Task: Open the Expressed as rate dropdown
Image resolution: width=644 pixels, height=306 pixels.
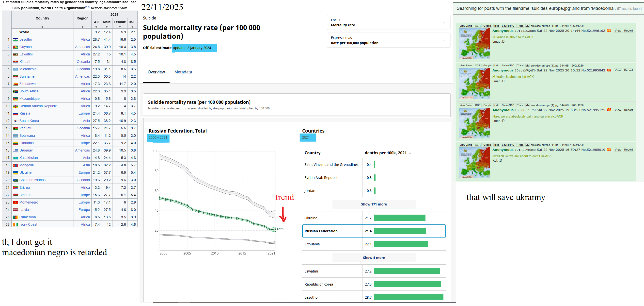Action: pos(388,40)
